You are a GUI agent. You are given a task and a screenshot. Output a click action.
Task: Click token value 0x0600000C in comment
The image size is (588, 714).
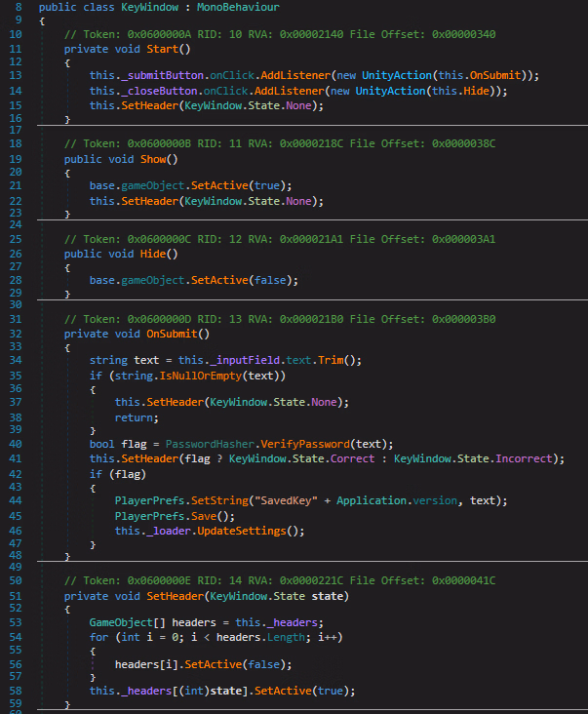point(159,239)
